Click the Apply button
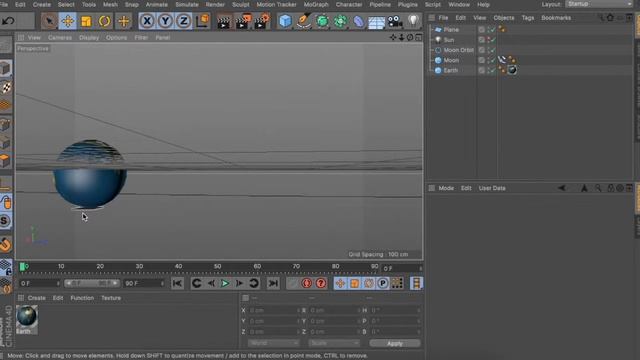Screen dimensions: 640x360 pyautogui.click(x=395, y=344)
